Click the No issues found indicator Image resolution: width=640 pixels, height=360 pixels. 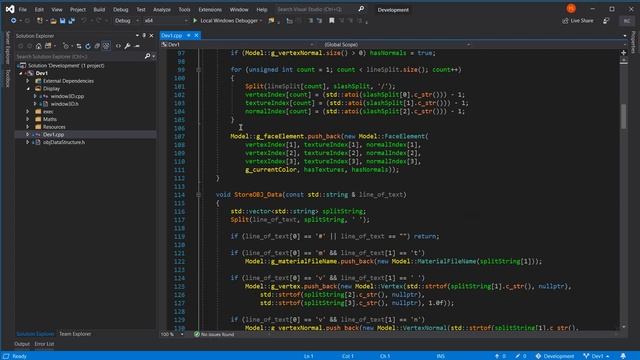point(214,334)
